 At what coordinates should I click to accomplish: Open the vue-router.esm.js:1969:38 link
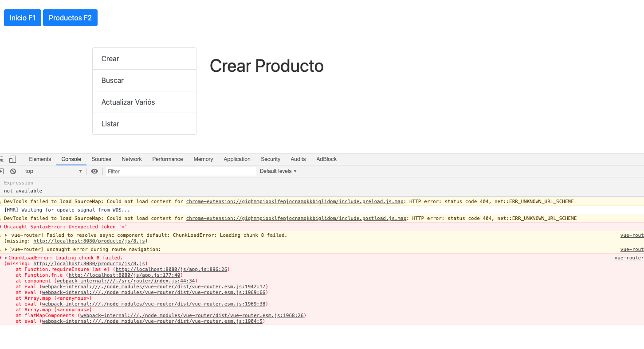[153, 304]
